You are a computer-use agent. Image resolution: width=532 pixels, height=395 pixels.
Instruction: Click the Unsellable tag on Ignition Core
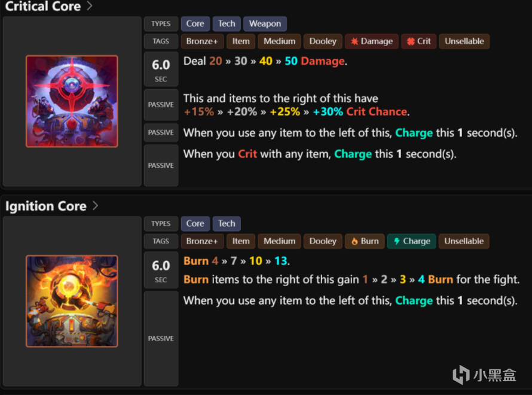(464, 241)
